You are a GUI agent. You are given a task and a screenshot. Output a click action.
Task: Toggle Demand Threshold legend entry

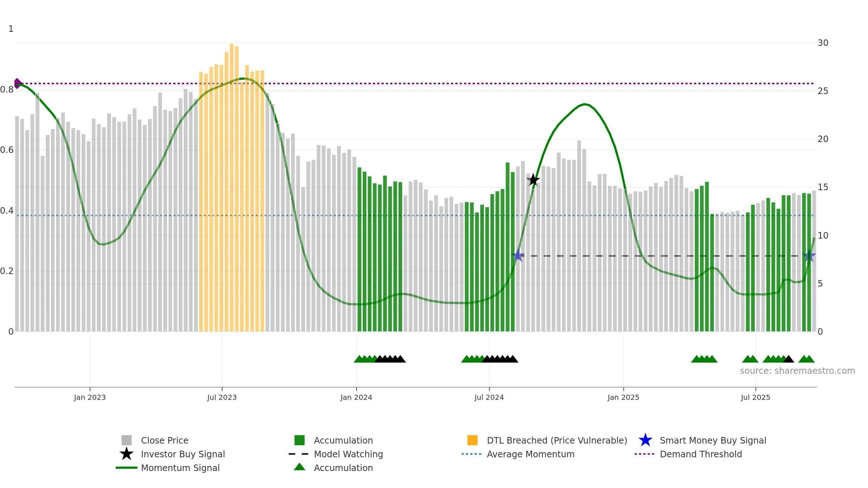[x=688, y=454]
